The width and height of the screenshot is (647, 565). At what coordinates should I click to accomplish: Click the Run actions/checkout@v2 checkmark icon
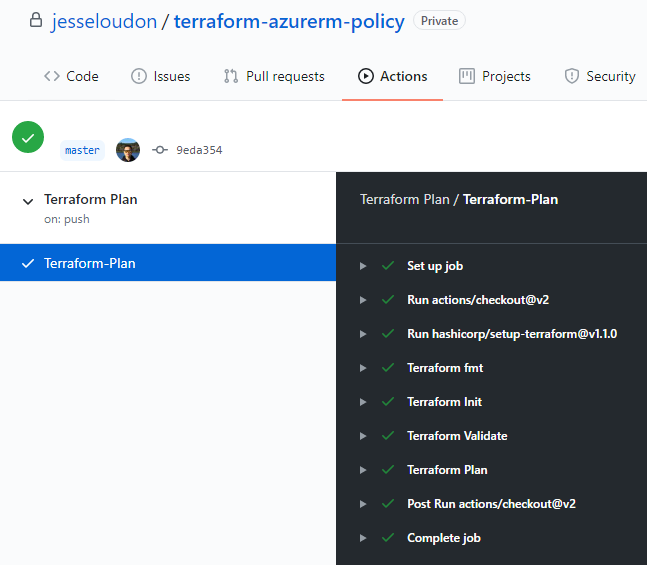click(388, 299)
